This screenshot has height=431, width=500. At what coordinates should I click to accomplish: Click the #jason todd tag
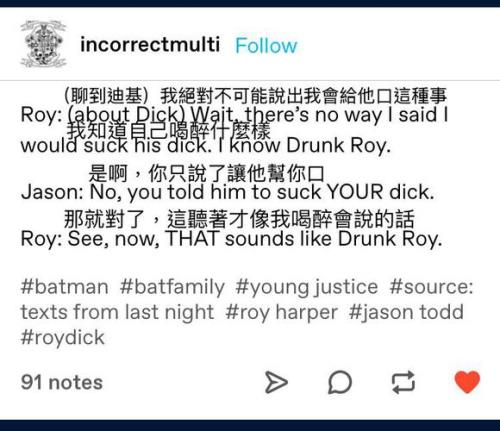(406, 312)
